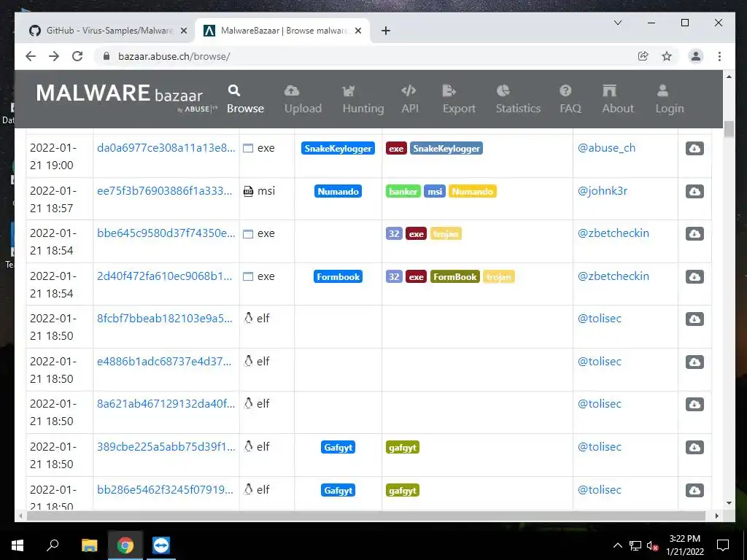Click the green banker tag
The height and width of the screenshot is (560, 747).
pos(403,192)
